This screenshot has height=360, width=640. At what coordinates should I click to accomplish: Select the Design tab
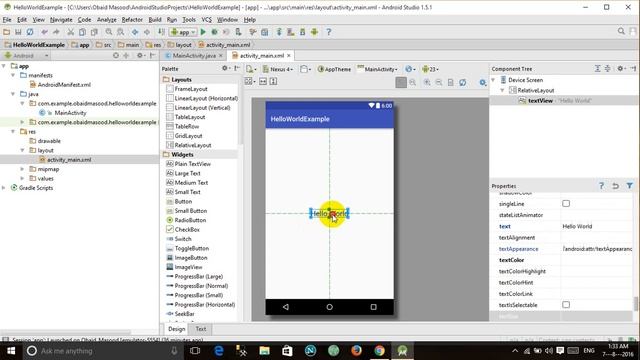point(176,329)
